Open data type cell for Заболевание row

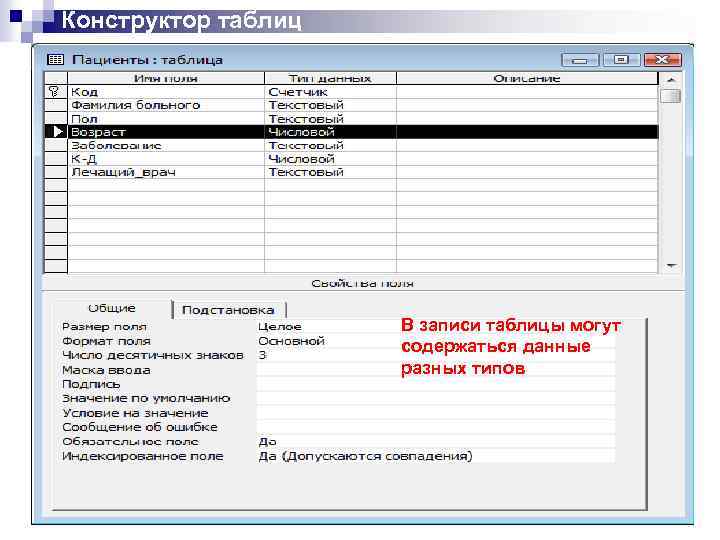(330, 145)
